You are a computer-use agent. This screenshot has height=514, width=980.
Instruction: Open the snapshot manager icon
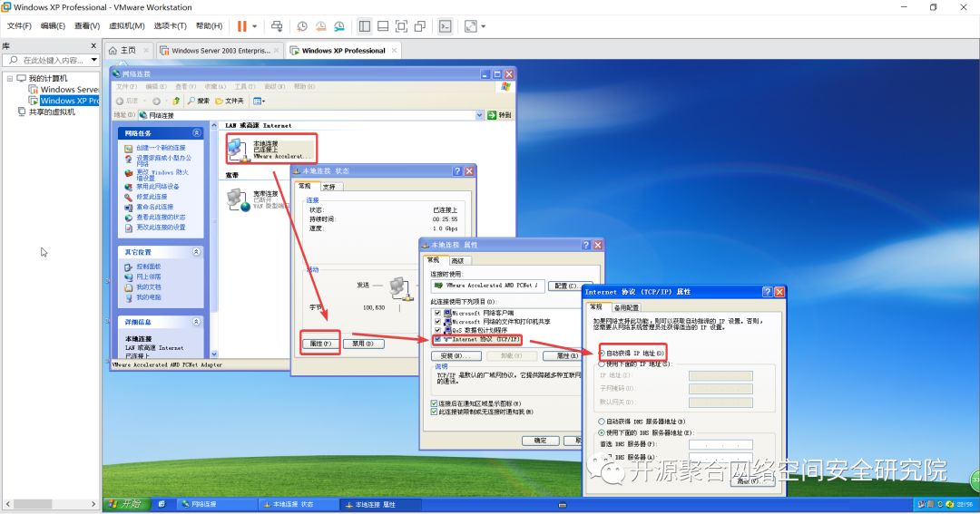338,25
